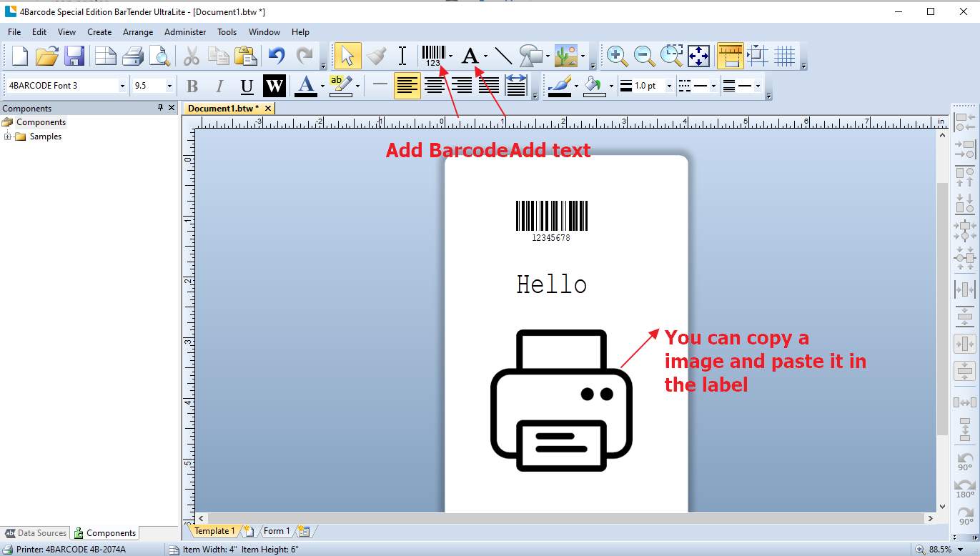Click the text highlight color swatch
The height and width of the screenshot is (556, 980).
341,86
